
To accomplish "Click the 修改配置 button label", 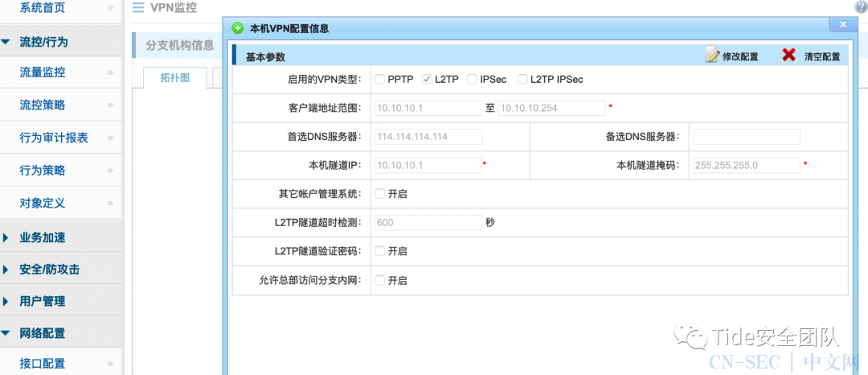I will tap(741, 56).
